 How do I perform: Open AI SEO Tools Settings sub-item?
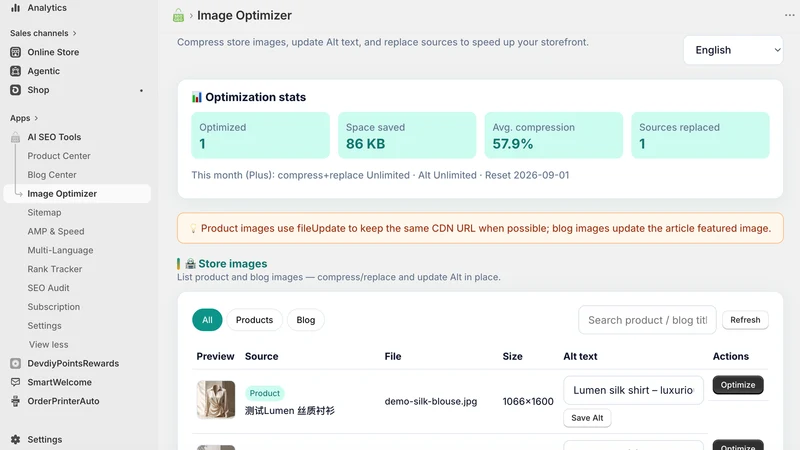44,326
